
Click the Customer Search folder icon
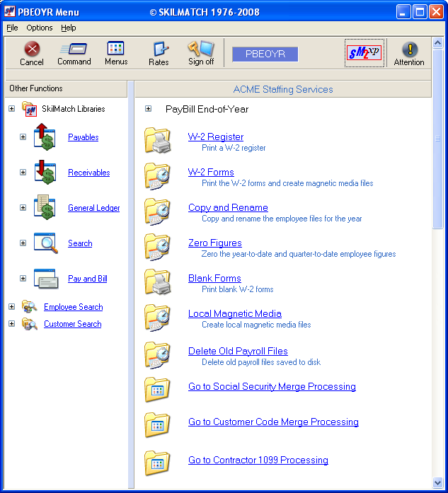pyautogui.click(x=29, y=324)
